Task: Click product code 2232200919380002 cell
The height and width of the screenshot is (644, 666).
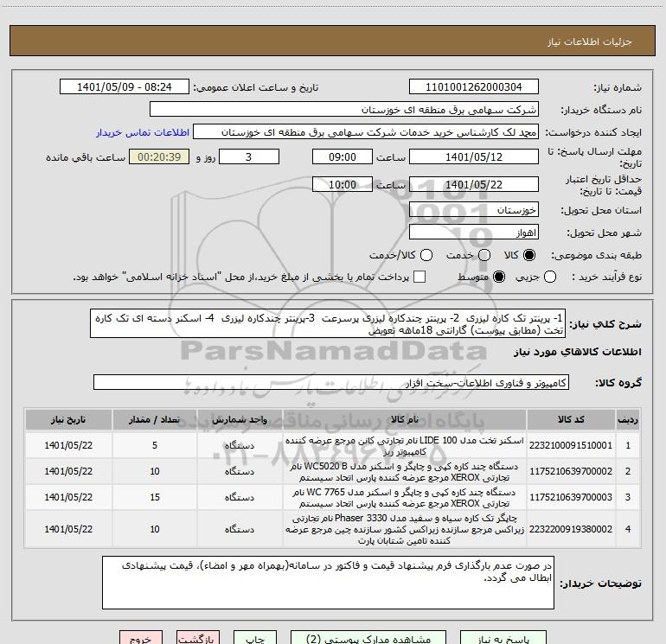Action: (571, 529)
